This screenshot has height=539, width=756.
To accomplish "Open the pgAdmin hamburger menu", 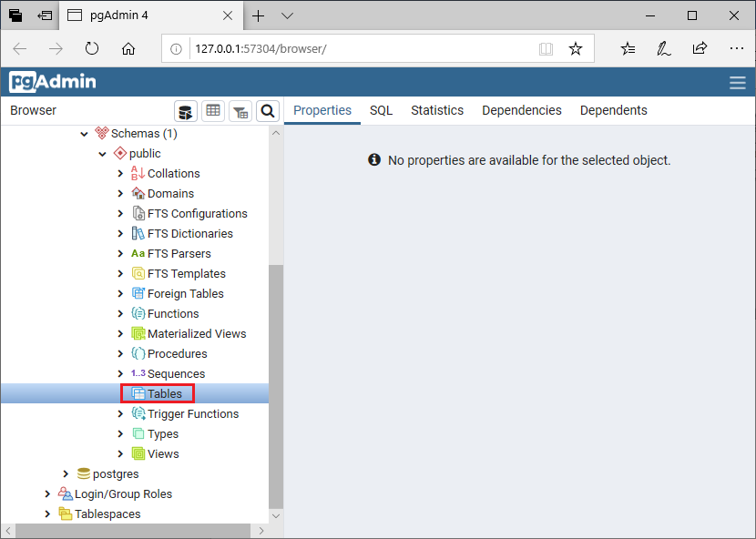I will click(737, 81).
